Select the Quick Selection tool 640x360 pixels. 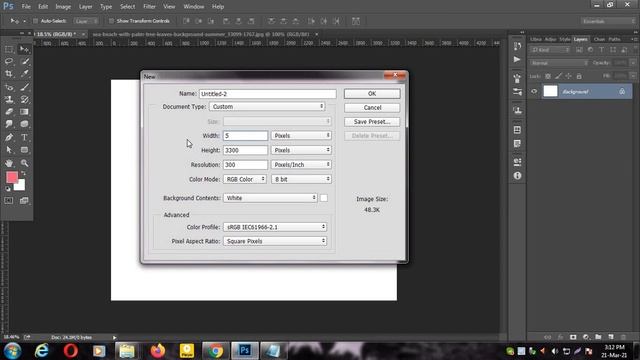24,62
